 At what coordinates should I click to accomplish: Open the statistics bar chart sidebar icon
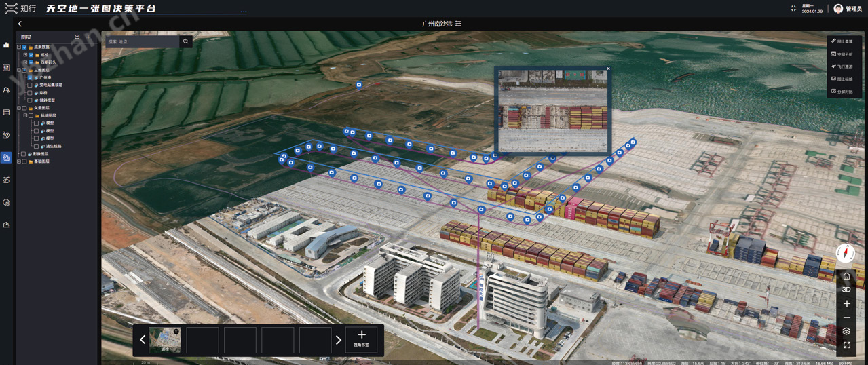(6, 45)
